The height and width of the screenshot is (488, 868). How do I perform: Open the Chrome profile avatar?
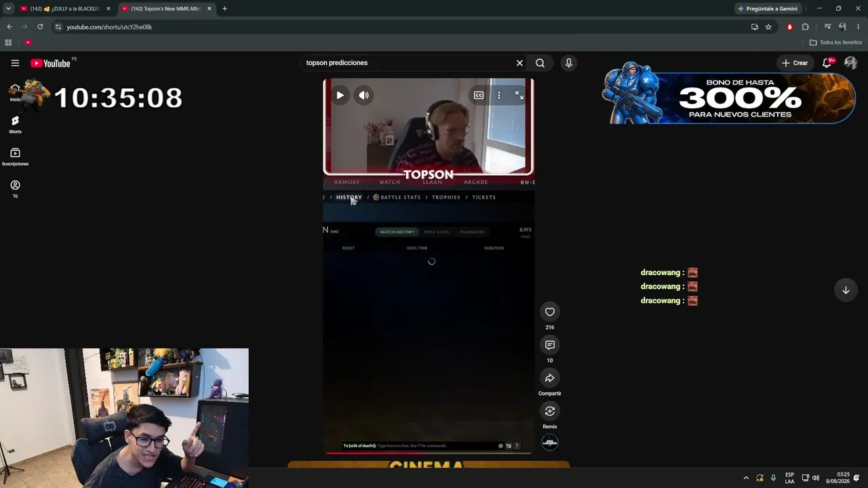tap(842, 27)
